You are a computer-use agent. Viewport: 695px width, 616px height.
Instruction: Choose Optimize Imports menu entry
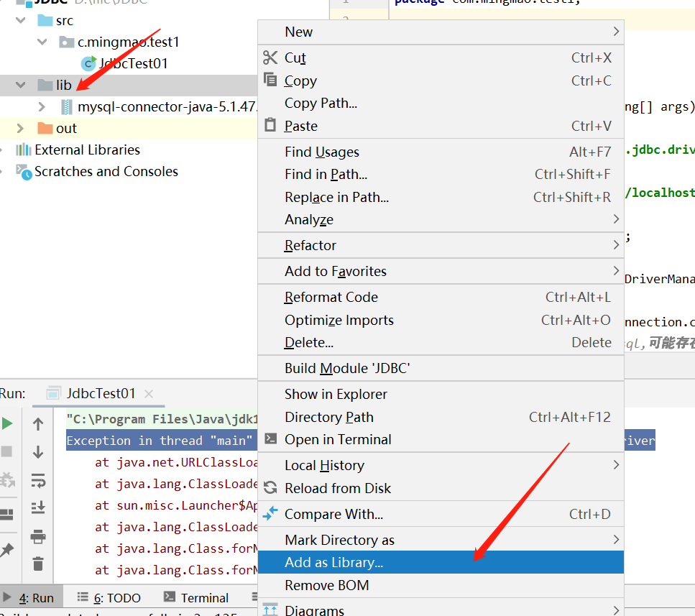click(x=441, y=320)
